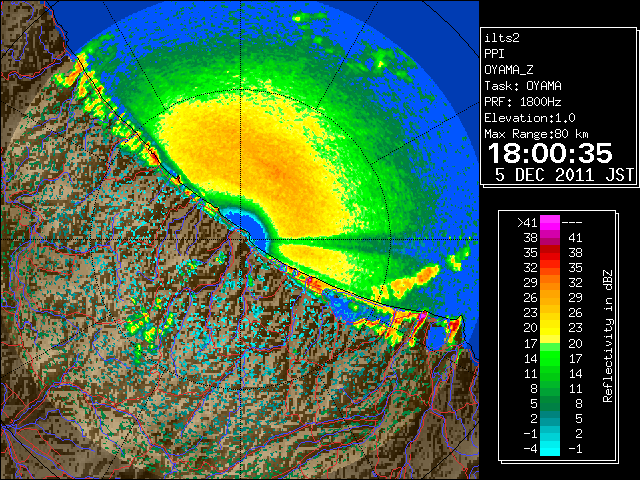Screen dimensions: 640x480
Task: Select the 'PPI' scan type text
Action: pos(494,54)
